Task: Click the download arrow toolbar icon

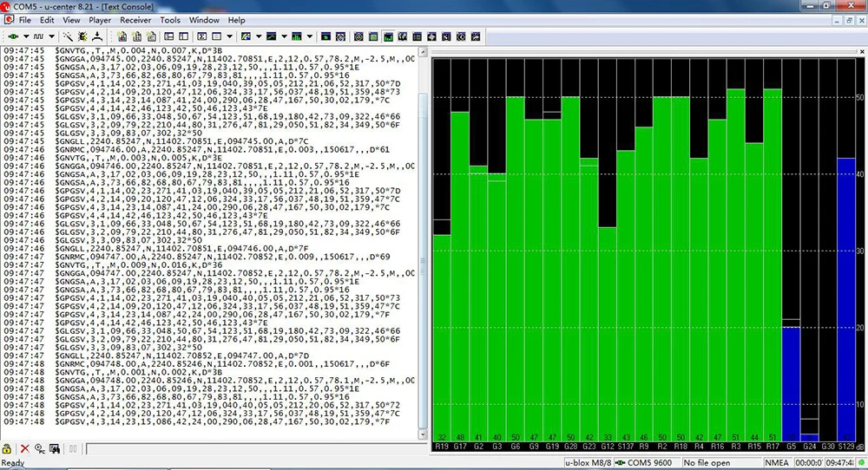Action: click(x=97, y=36)
